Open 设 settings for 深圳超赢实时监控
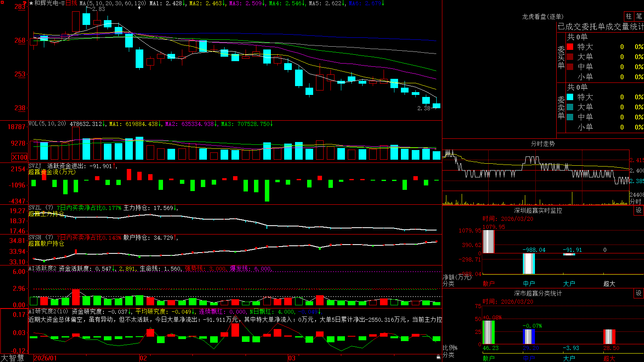Viewport: 644px width, 362px height. [x=639, y=210]
